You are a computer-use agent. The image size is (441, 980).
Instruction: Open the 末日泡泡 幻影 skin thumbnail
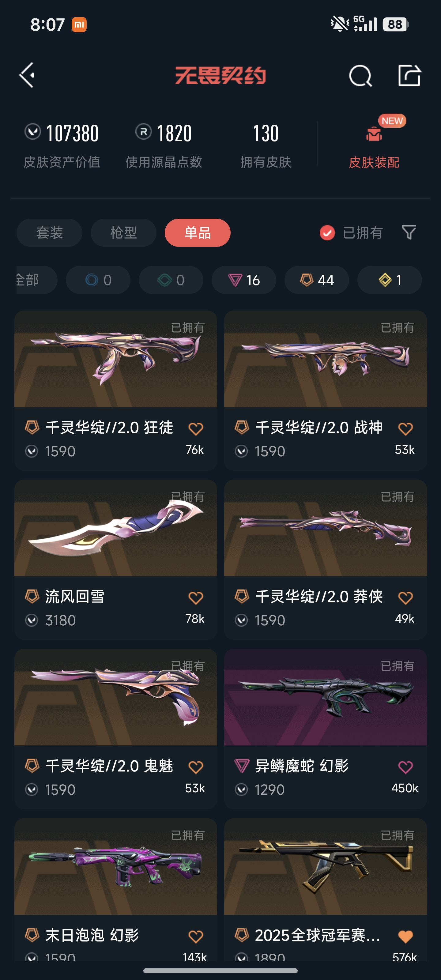click(116, 866)
